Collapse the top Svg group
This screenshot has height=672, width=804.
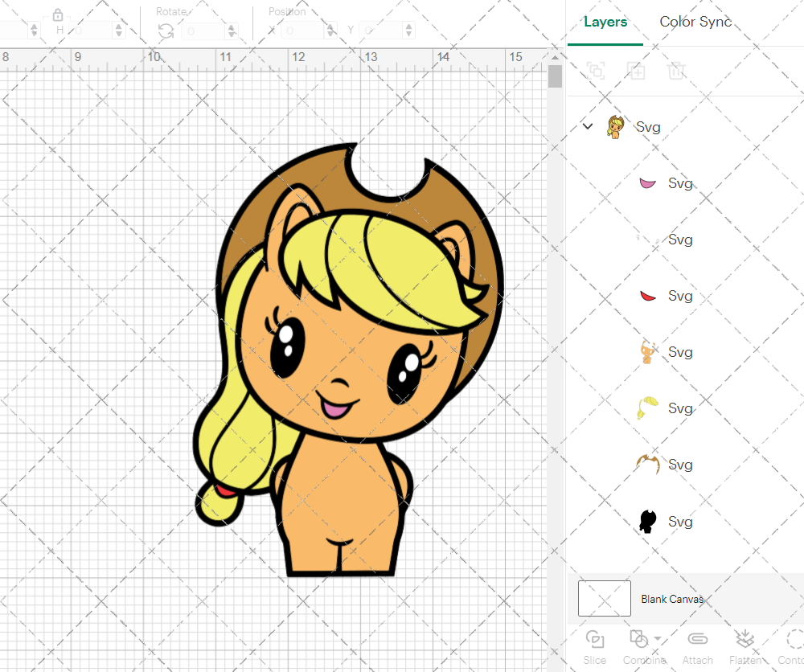coord(588,126)
